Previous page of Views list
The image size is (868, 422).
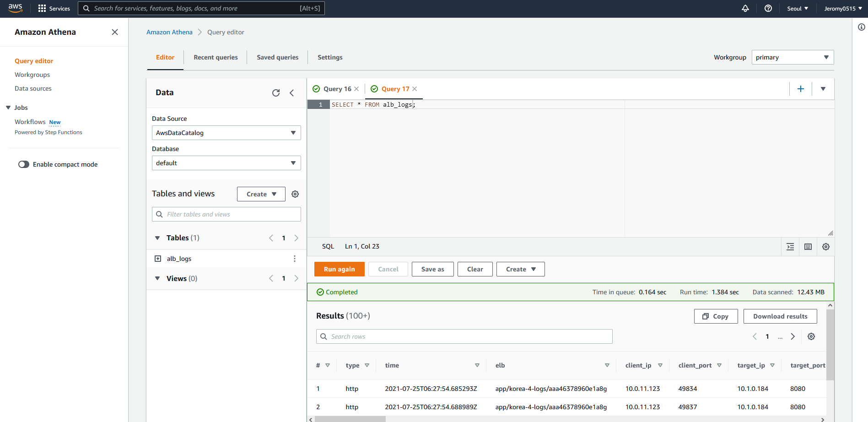(x=271, y=278)
